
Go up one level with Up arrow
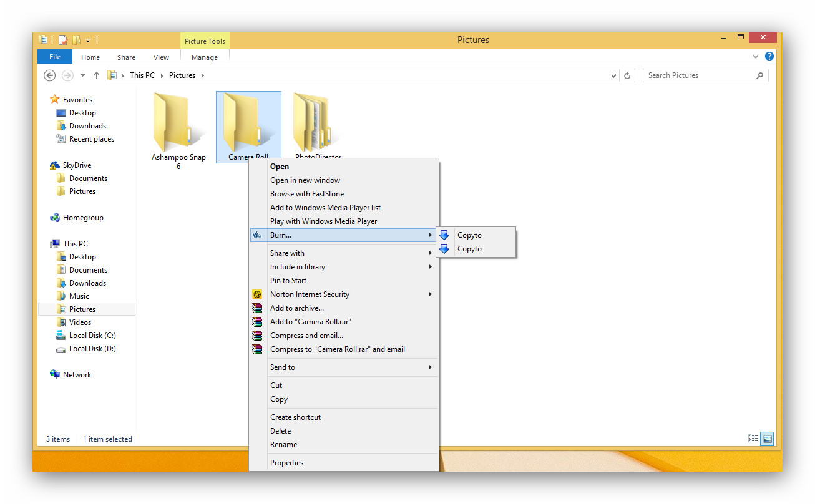(x=96, y=75)
